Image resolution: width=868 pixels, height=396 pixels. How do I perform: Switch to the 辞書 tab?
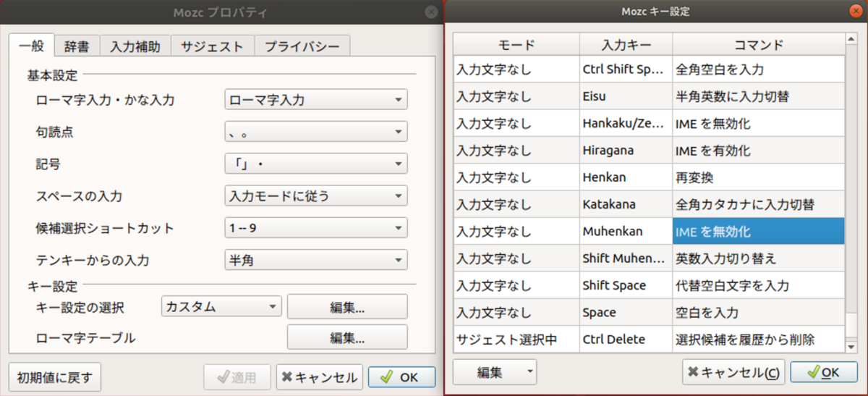pos(76,46)
